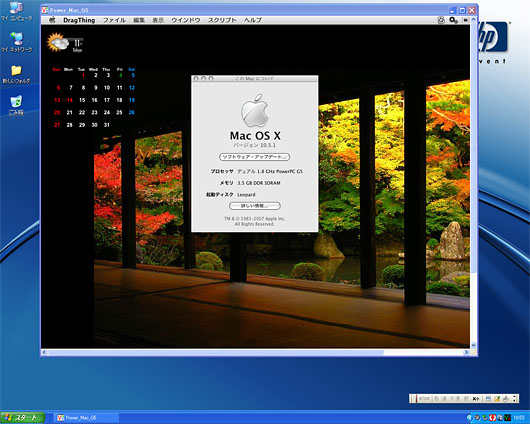Click the ATOK toolbar up-down arrows
This screenshot has height=424, width=530.
point(515,399)
